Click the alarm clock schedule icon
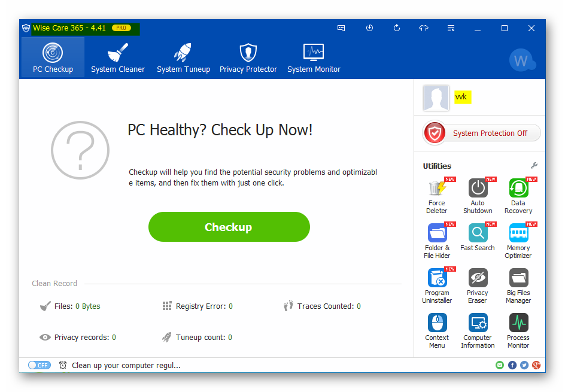The width and height of the screenshot is (565, 392). pyautogui.click(x=63, y=365)
